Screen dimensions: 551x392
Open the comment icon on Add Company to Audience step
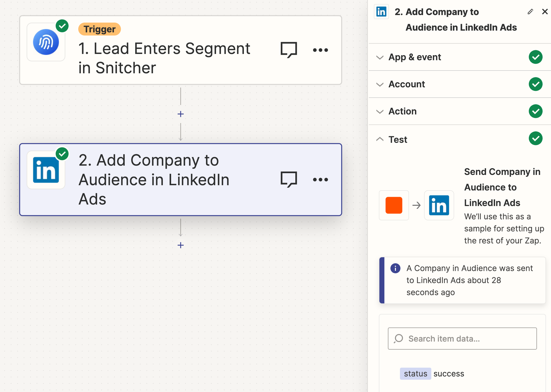[289, 179]
